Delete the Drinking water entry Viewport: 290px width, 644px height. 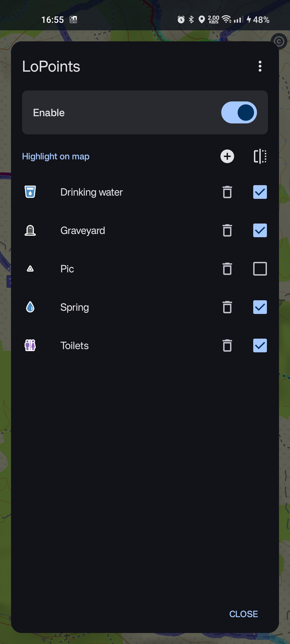tap(227, 192)
